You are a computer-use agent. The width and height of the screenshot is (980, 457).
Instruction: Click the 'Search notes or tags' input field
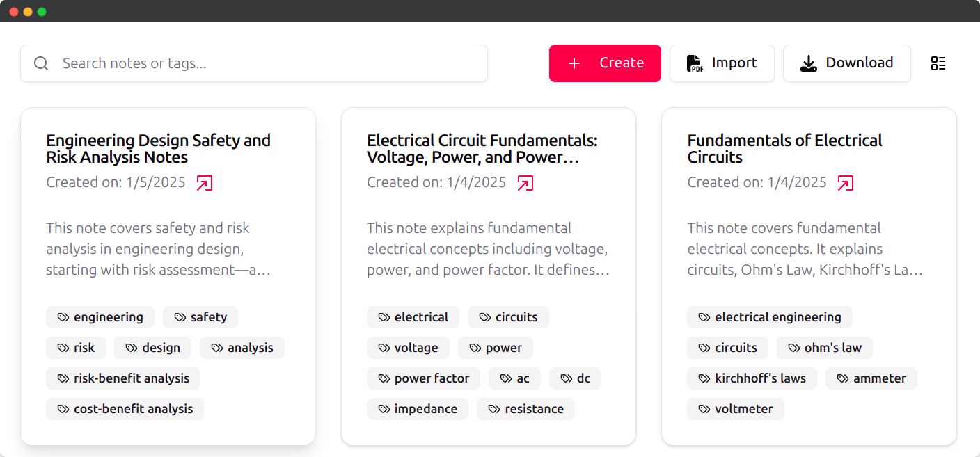253,63
